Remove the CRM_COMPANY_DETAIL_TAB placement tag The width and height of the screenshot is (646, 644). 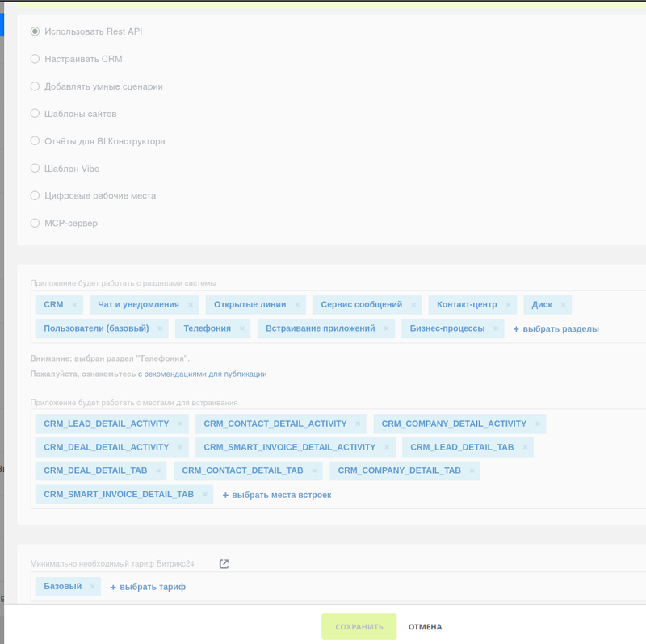click(x=471, y=470)
